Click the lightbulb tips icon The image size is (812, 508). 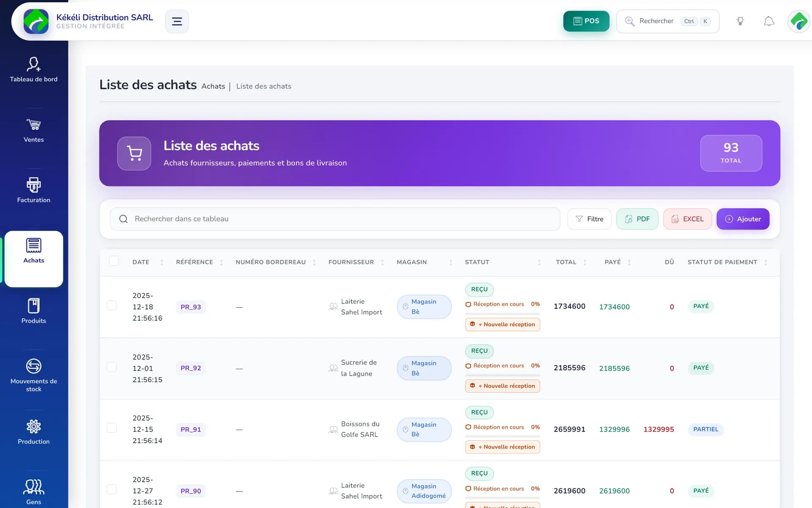point(740,21)
